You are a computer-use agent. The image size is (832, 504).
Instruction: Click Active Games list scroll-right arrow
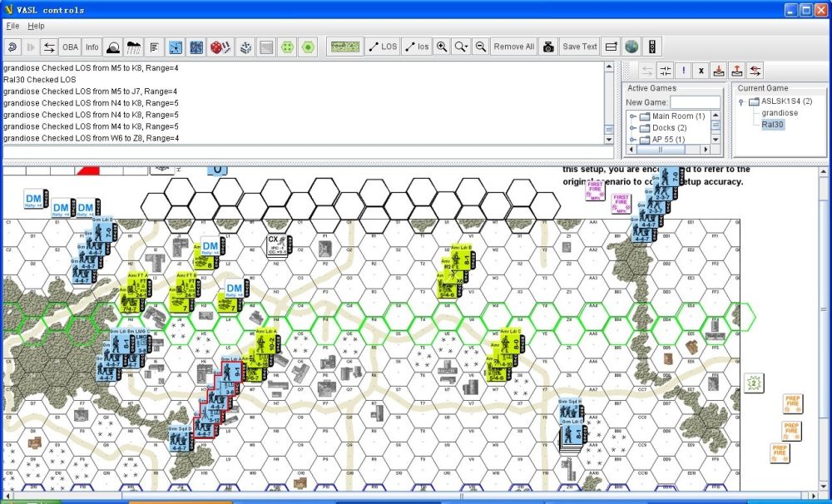[706, 150]
